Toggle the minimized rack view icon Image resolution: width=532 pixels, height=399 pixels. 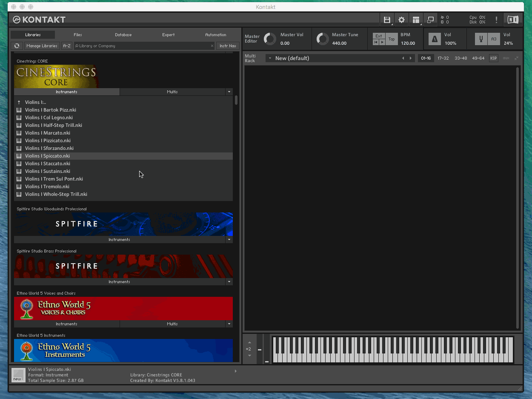pos(430,20)
